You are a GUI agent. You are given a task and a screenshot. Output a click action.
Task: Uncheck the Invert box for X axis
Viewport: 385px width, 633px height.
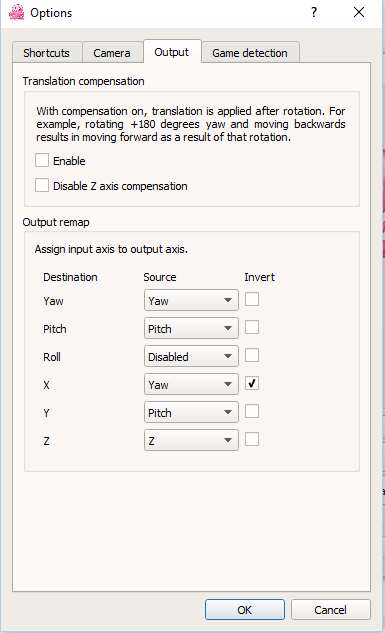click(x=252, y=384)
